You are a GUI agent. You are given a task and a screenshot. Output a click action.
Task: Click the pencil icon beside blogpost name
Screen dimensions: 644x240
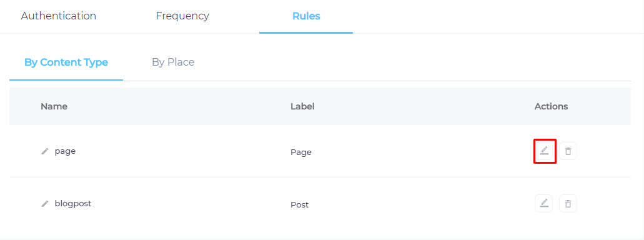point(45,204)
